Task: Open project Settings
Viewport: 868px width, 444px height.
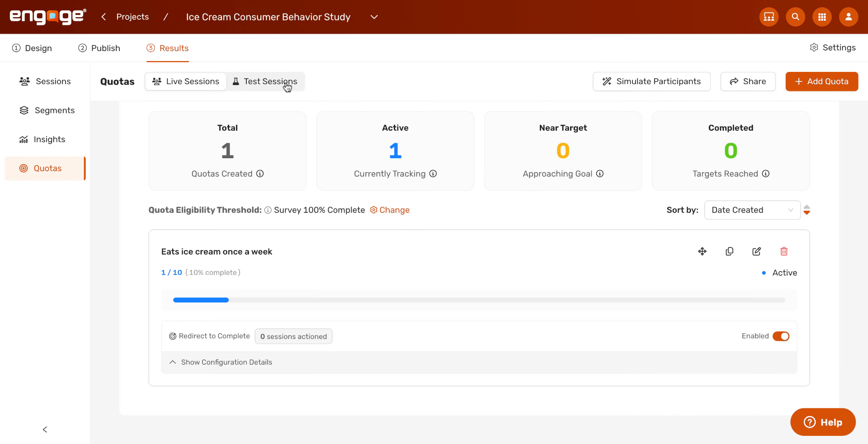Action: pos(833,47)
